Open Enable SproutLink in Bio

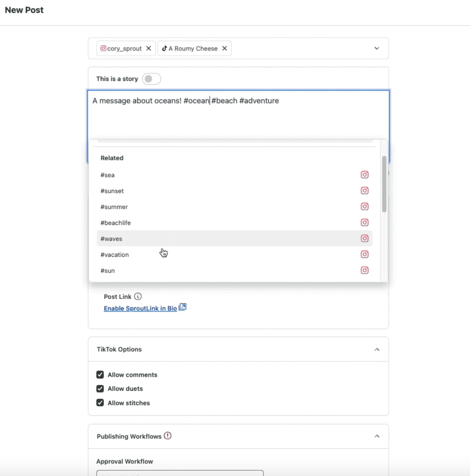[140, 308]
